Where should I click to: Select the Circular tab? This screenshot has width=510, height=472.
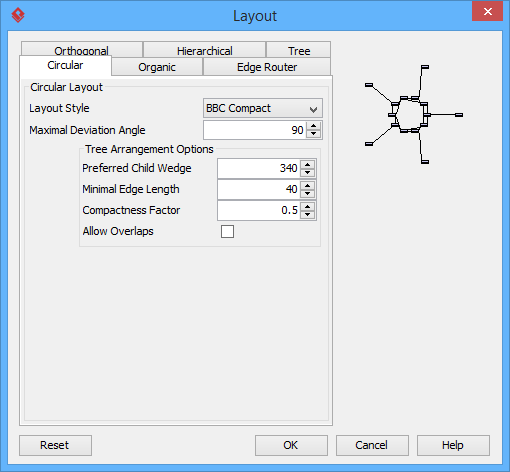[65, 65]
